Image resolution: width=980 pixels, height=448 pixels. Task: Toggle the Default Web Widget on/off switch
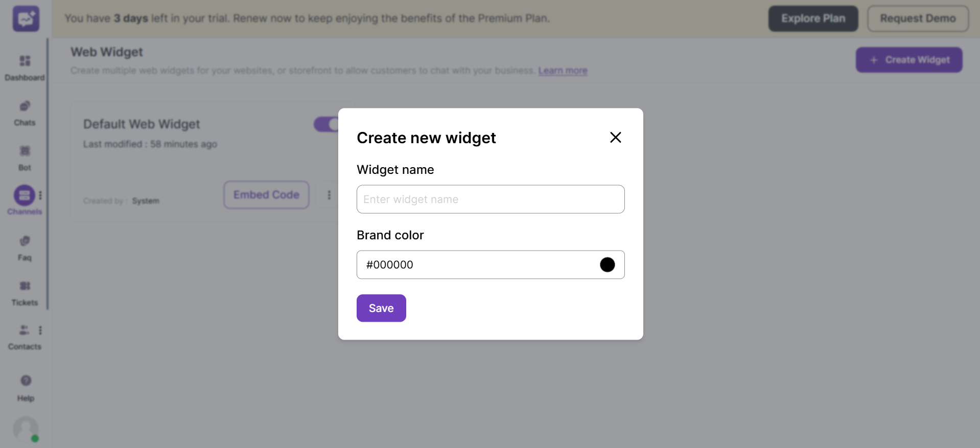(325, 124)
